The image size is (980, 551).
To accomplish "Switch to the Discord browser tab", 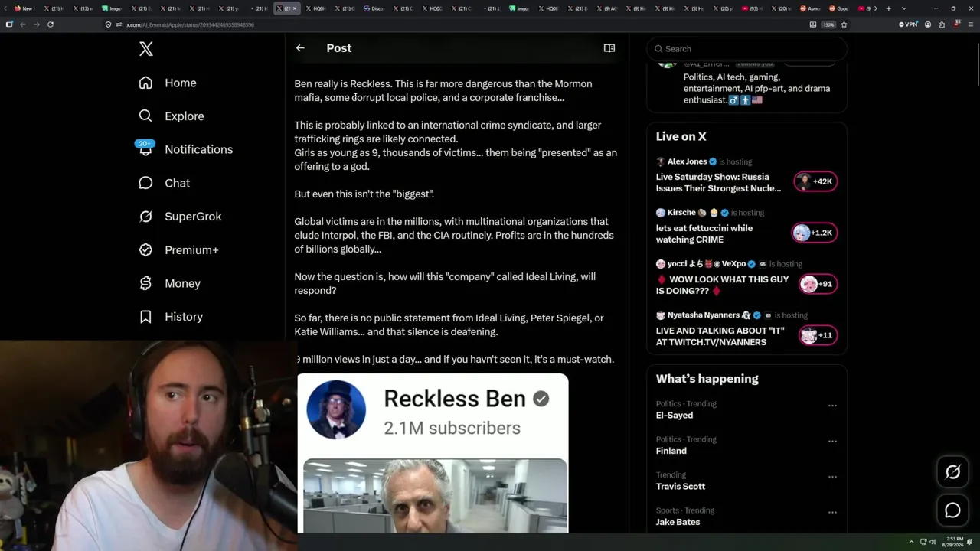I will (x=375, y=8).
